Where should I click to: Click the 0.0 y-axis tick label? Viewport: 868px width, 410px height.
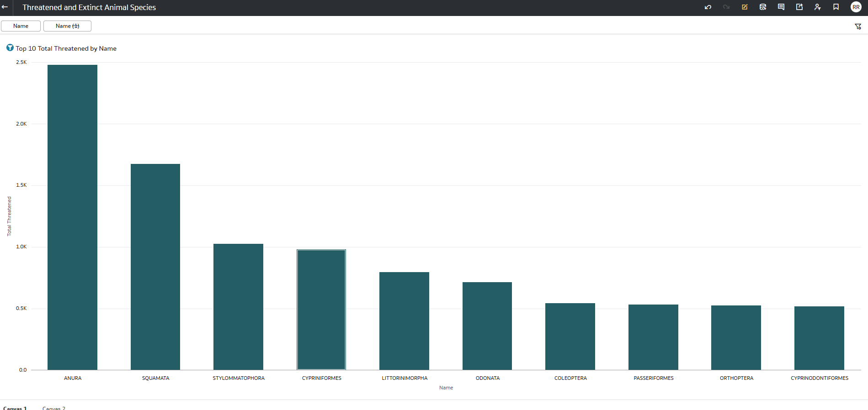23,370
